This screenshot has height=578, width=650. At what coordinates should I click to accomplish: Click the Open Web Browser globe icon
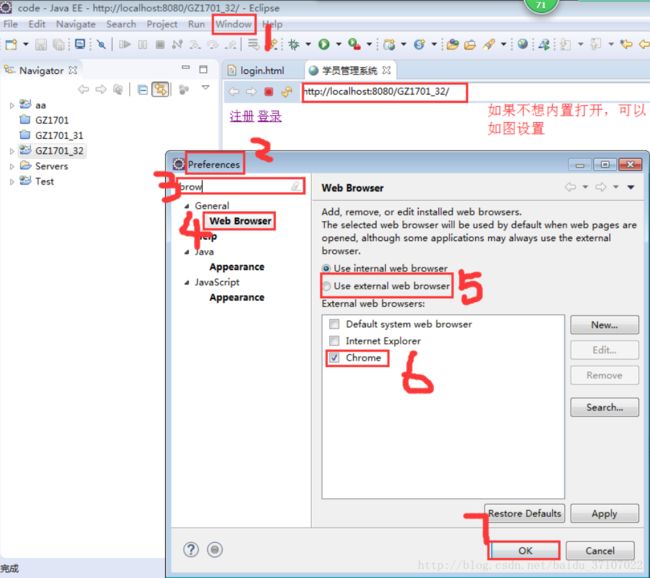(523, 44)
